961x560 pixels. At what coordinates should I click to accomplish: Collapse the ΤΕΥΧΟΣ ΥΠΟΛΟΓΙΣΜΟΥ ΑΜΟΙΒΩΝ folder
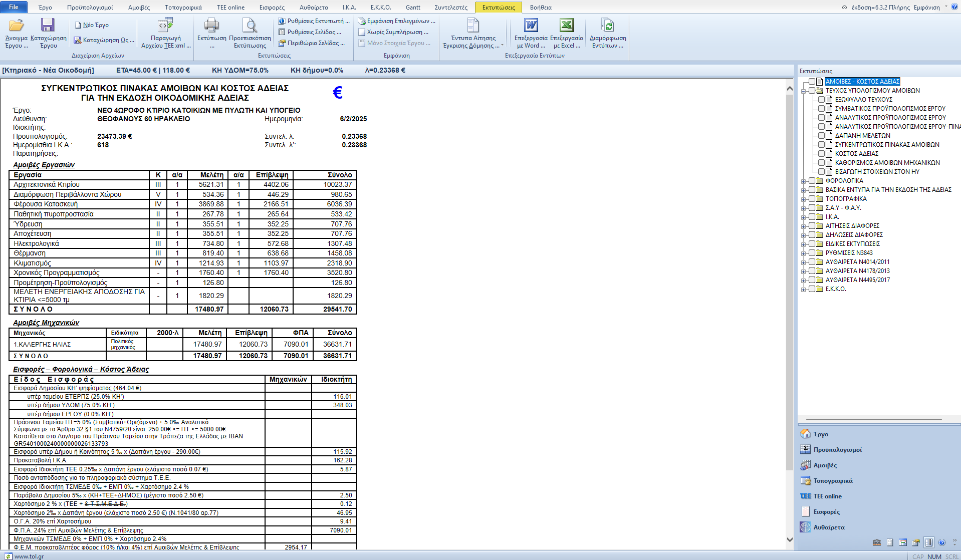pyautogui.click(x=804, y=91)
